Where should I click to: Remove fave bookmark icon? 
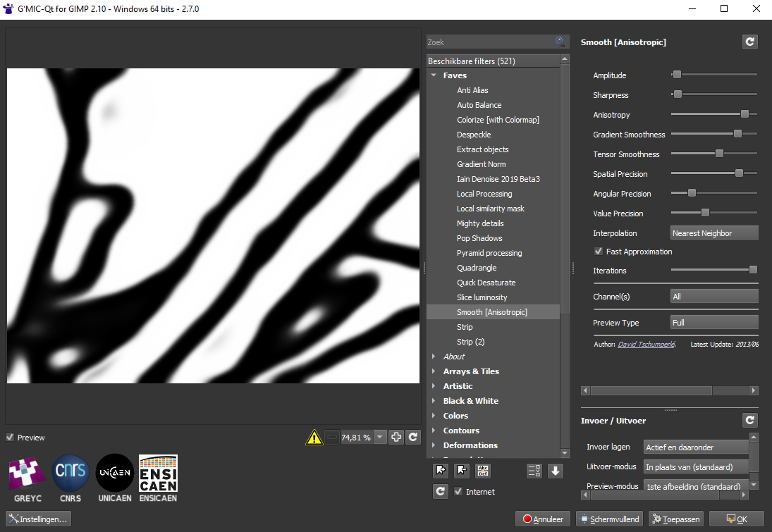pos(462,471)
